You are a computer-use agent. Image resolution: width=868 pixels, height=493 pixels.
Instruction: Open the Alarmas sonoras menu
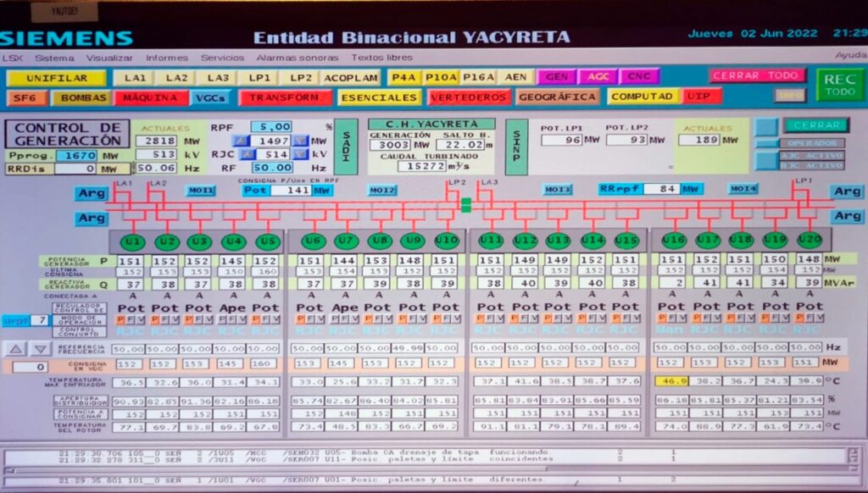tap(298, 58)
